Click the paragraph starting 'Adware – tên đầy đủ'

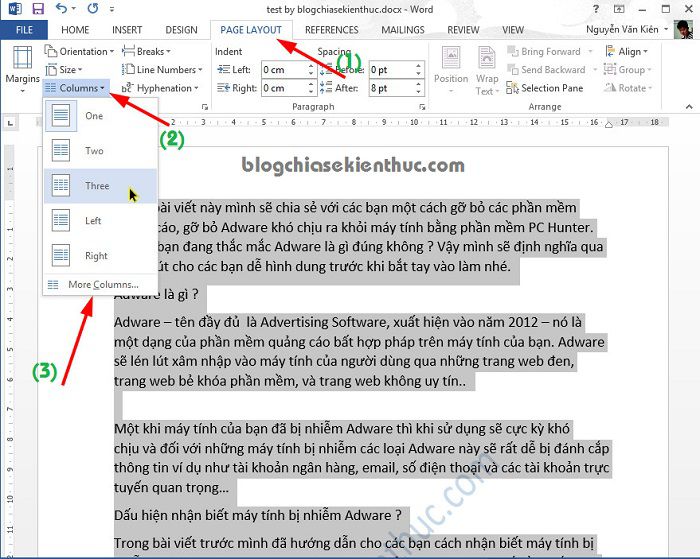[x=359, y=351]
